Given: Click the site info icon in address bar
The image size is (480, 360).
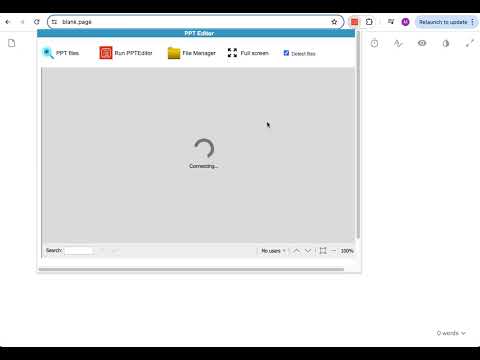Looking at the screenshot, I should 54,22.
